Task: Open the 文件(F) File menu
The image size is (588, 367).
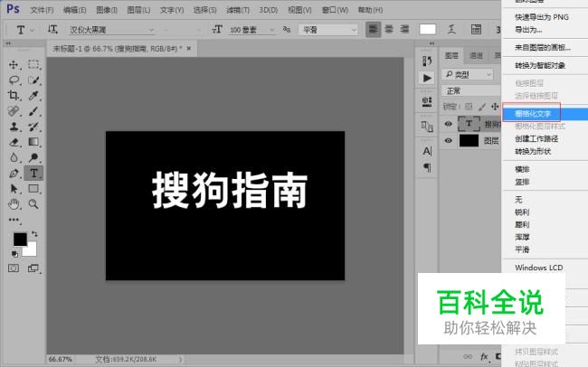Action: 42,10
